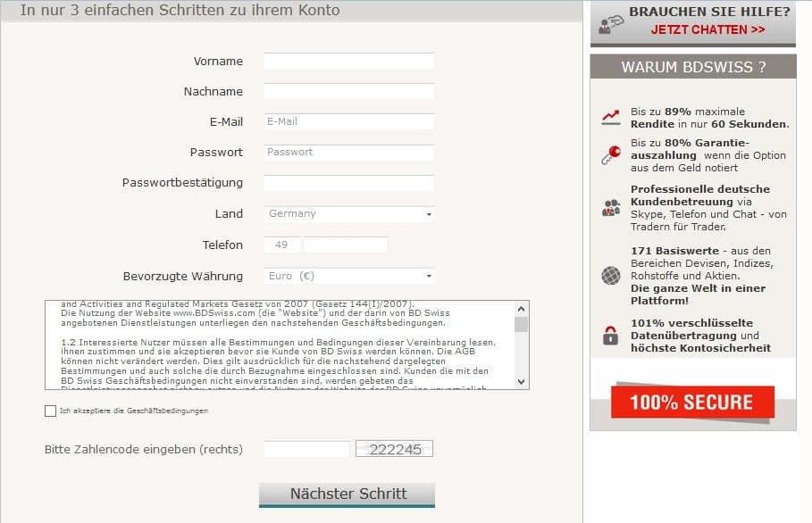Click the terms box scrollbar thumb
812x523 pixels.
tap(522, 324)
